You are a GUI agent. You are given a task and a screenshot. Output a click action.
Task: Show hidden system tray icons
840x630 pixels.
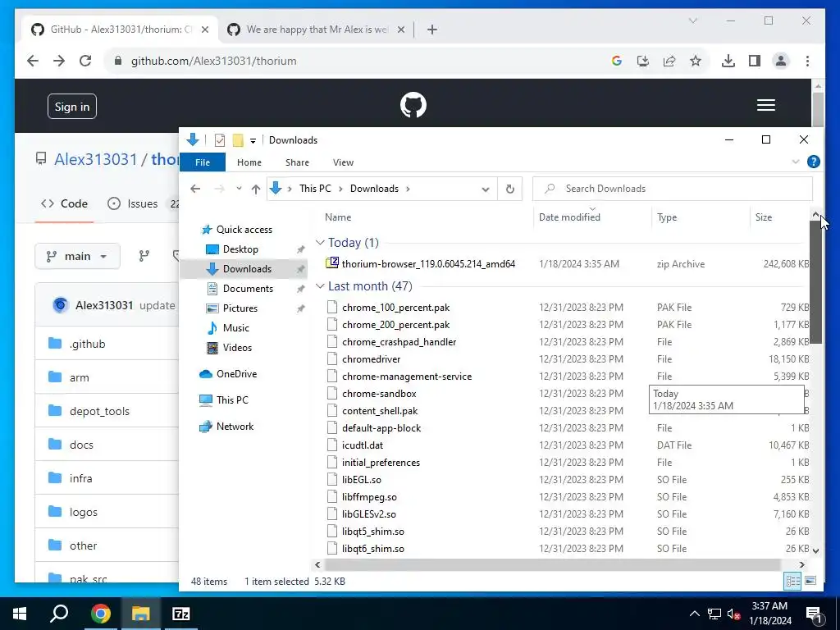click(x=694, y=614)
